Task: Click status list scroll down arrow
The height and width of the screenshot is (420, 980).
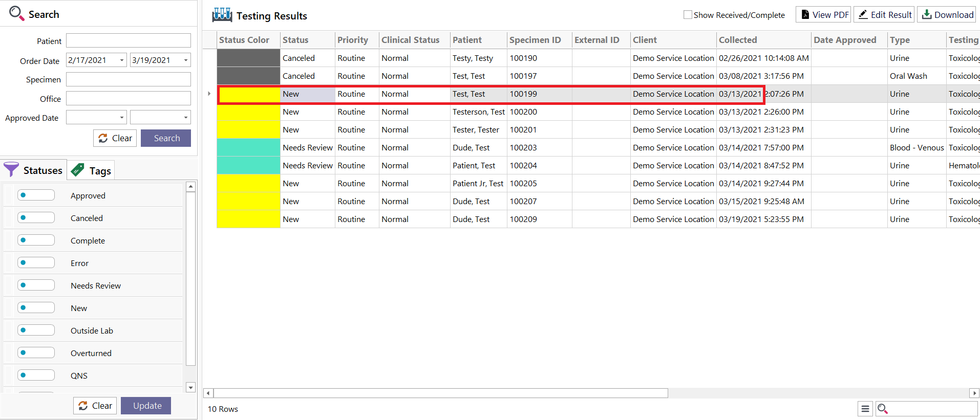Action: [x=190, y=387]
